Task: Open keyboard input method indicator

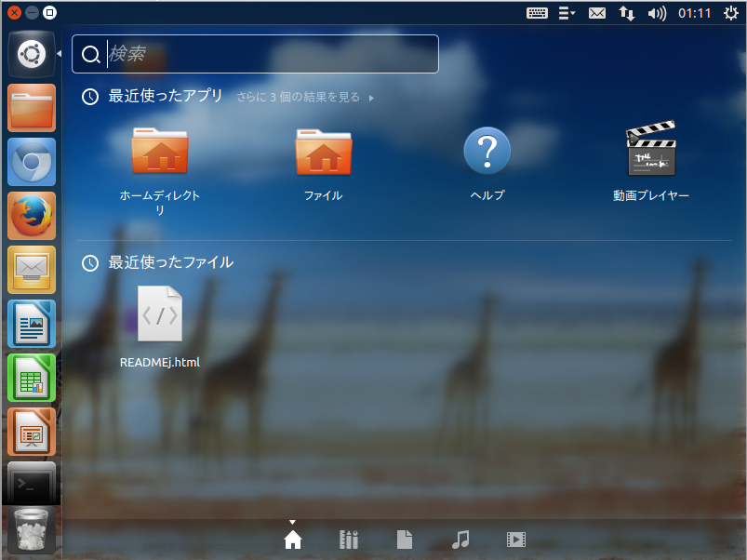Action: click(x=537, y=13)
